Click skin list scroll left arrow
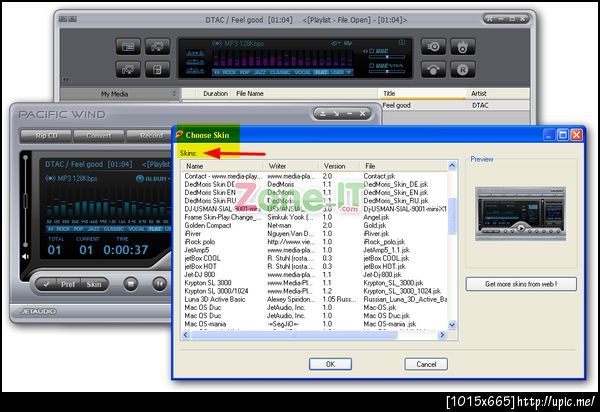Screen dimensions: 600x412 pyautogui.click(x=186, y=335)
